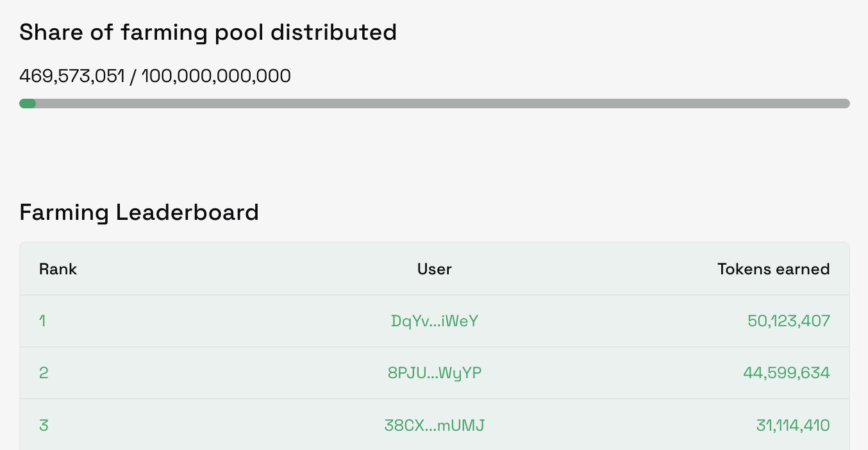Click rank 2 in the leaderboard
Screen dimensions: 868x450
click(44, 373)
